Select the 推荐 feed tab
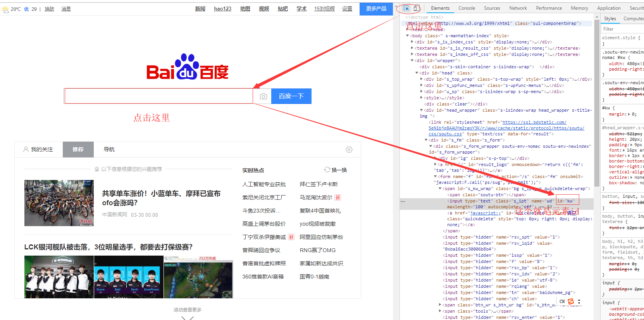Screen dimensions: 644x320 (x=78, y=149)
